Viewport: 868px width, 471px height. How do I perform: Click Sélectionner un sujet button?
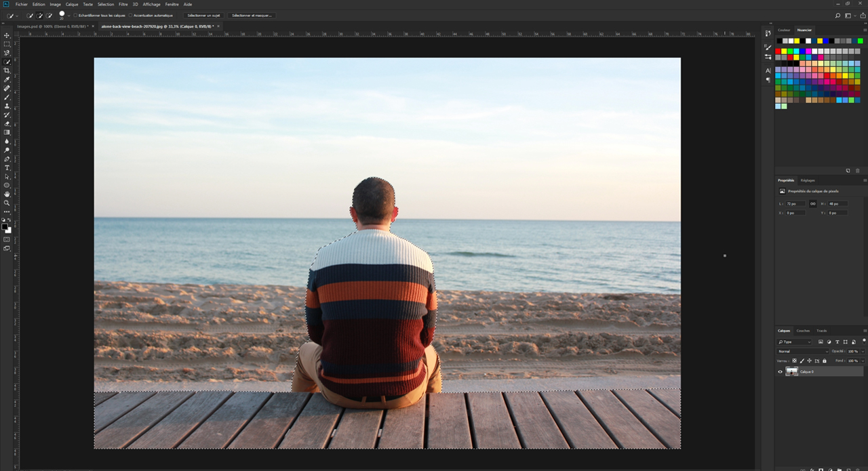point(203,16)
